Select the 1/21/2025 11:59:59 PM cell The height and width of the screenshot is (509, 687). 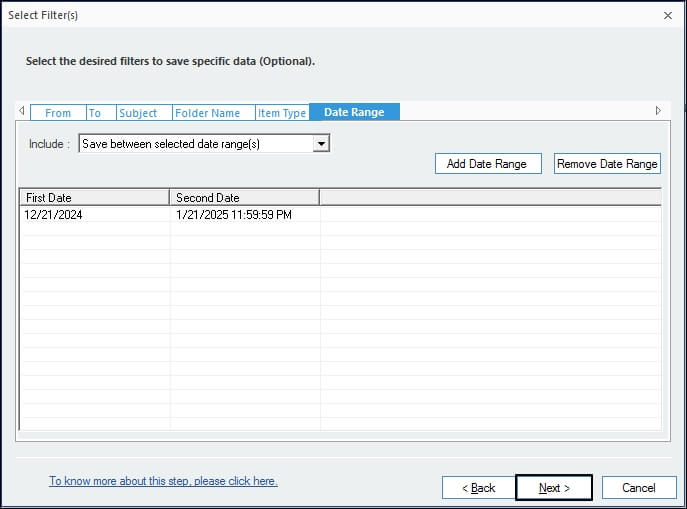coord(234,215)
